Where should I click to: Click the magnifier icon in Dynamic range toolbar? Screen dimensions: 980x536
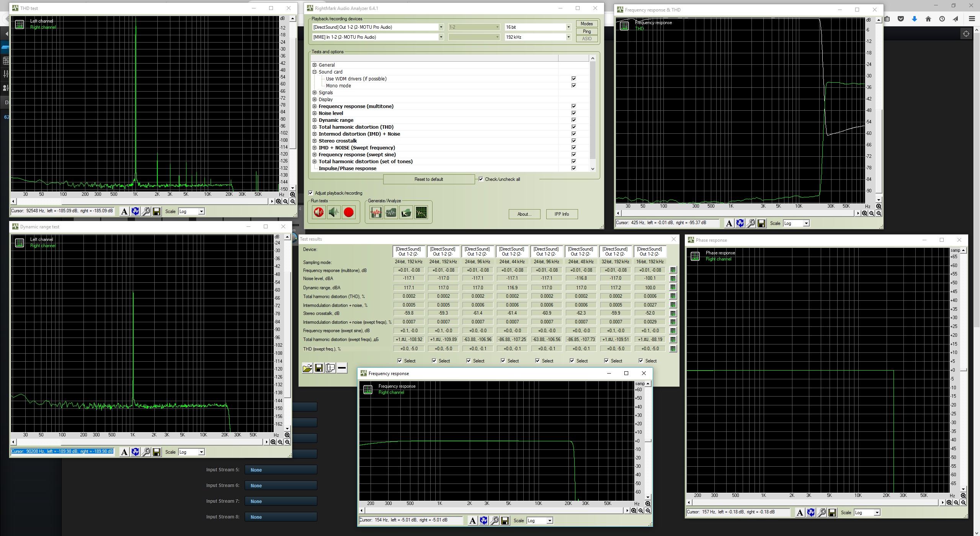tap(146, 452)
